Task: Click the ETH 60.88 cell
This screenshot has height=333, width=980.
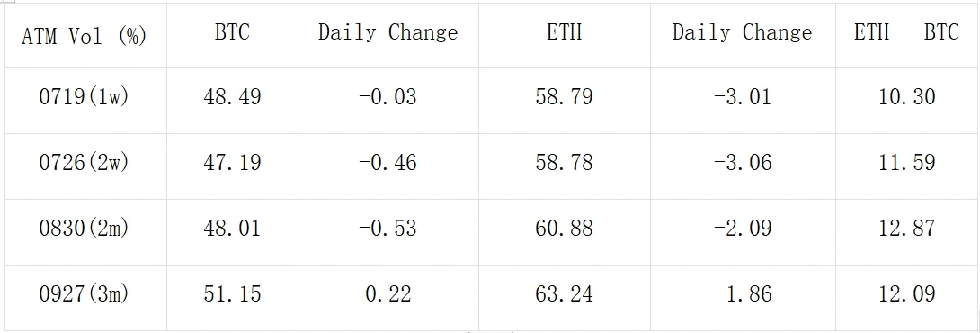Action: pos(564,231)
